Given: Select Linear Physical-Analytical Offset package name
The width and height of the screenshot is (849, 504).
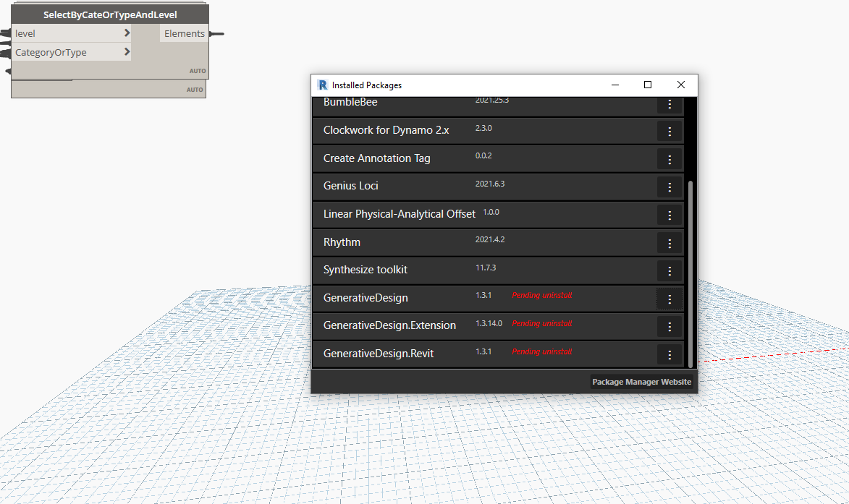Looking at the screenshot, I should point(399,214).
